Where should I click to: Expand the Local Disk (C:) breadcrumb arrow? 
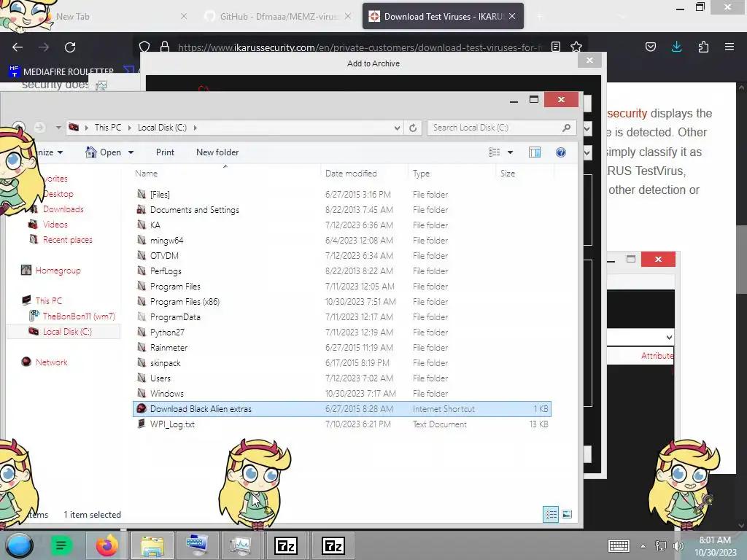coord(196,128)
